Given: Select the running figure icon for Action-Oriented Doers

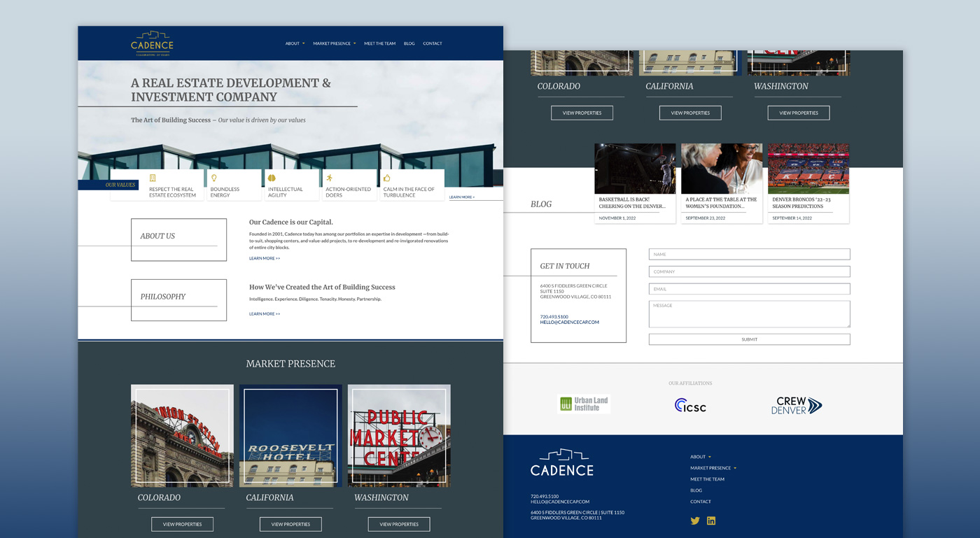Looking at the screenshot, I should pyautogui.click(x=329, y=178).
